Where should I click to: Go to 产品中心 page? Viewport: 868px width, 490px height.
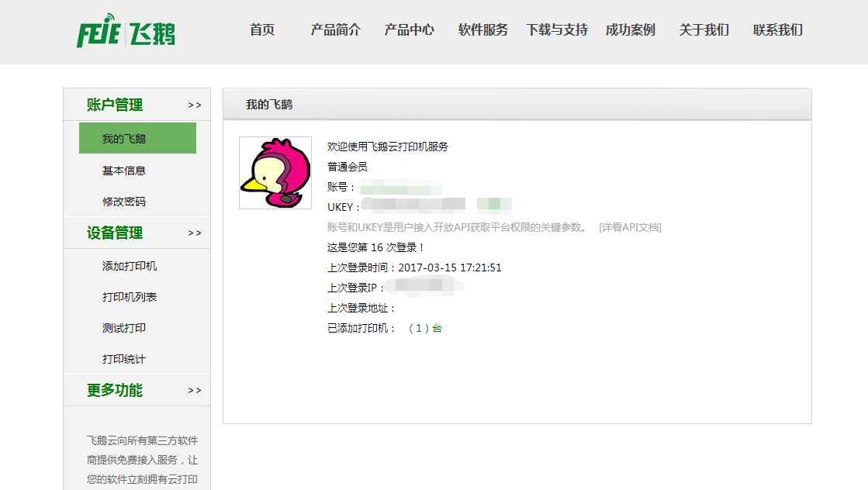[x=409, y=30]
